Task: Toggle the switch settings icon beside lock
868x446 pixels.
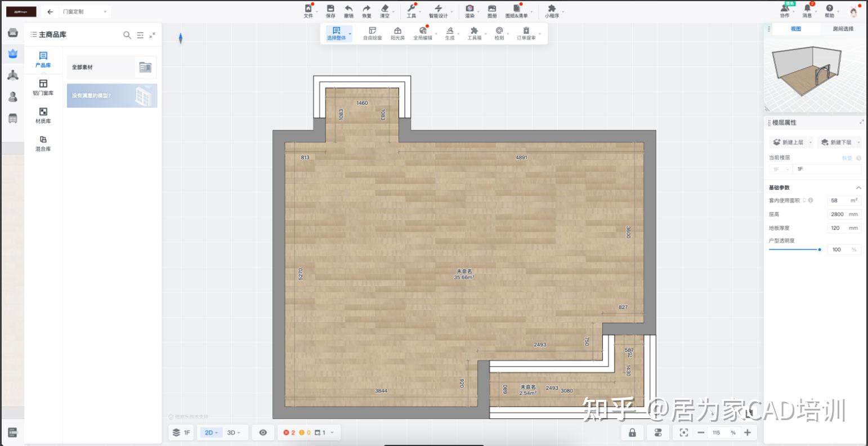Action: point(658,432)
